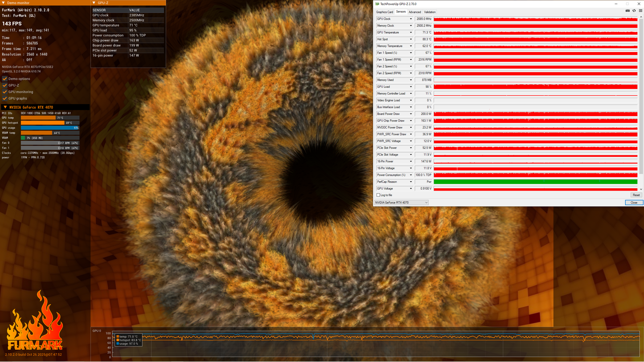This screenshot has height=362, width=644.
Task: Toggle the Demo options checkbox
Action: click(x=5, y=79)
